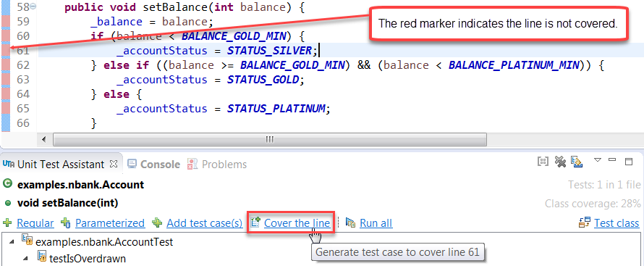Jump to Test class link
This screenshot has height=266, width=644.
click(617, 223)
